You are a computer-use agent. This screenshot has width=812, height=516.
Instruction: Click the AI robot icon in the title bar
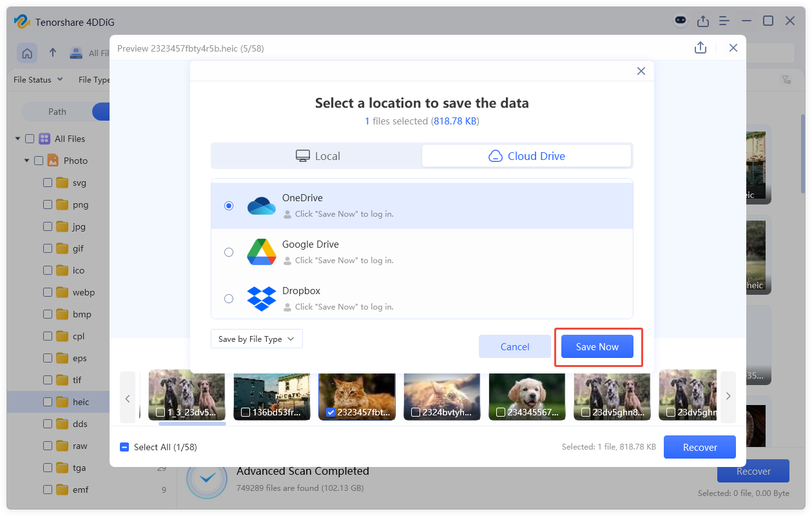[x=681, y=21]
